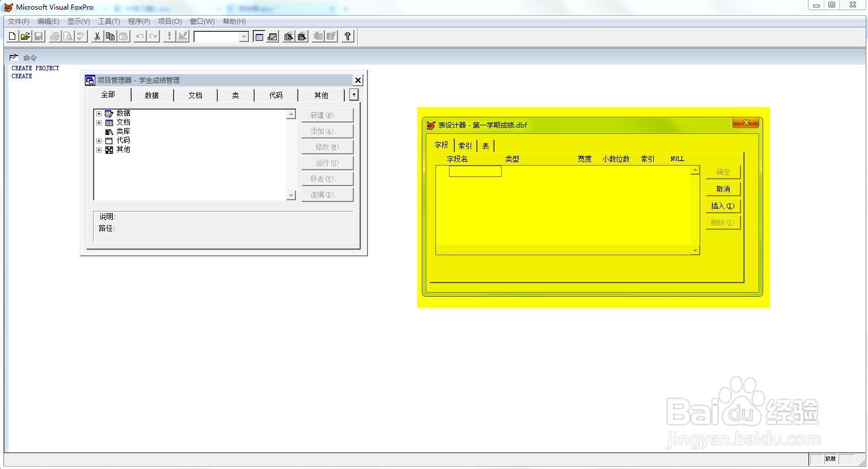Open the 编辑(E) menu
This screenshot has height=469, width=868.
[x=48, y=22]
